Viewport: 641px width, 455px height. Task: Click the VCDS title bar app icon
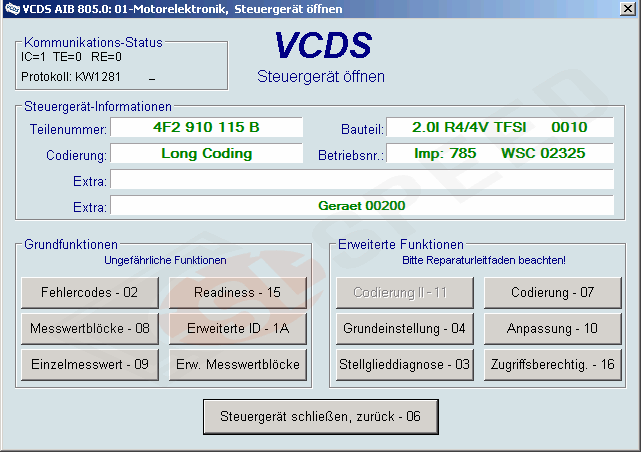point(12,9)
